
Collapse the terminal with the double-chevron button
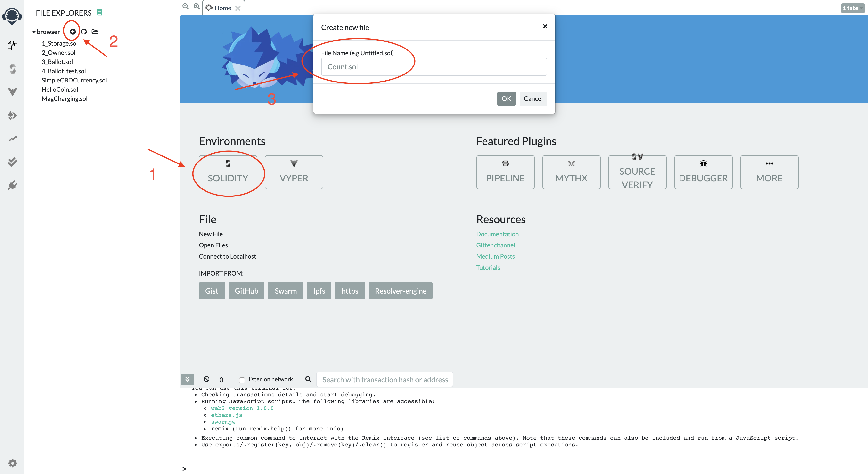pos(187,379)
